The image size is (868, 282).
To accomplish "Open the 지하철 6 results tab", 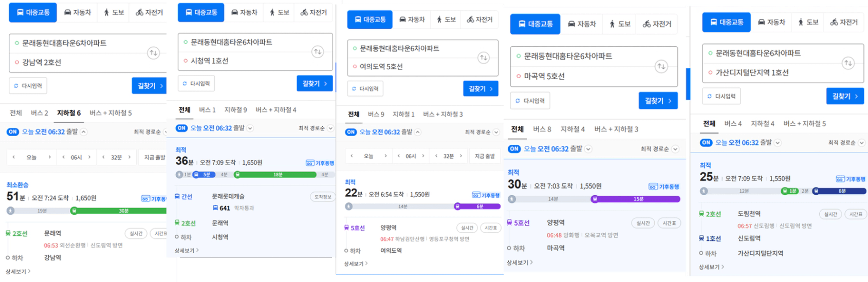I will tap(69, 113).
